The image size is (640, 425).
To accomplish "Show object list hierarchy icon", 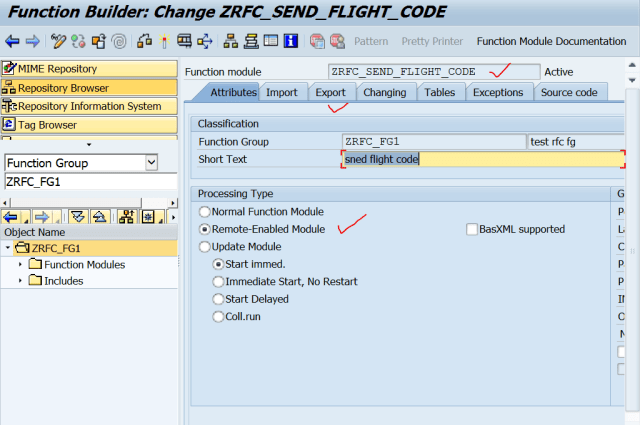I will (x=231, y=41).
